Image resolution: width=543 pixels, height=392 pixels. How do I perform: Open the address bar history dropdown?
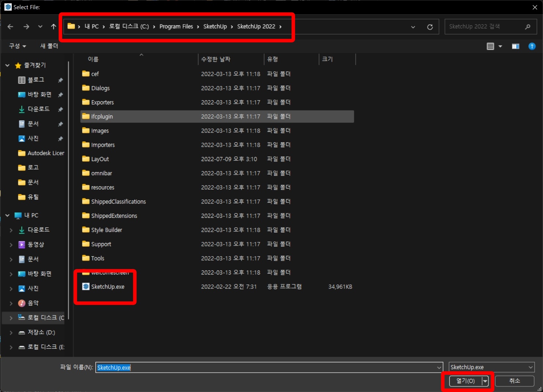(413, 27)
